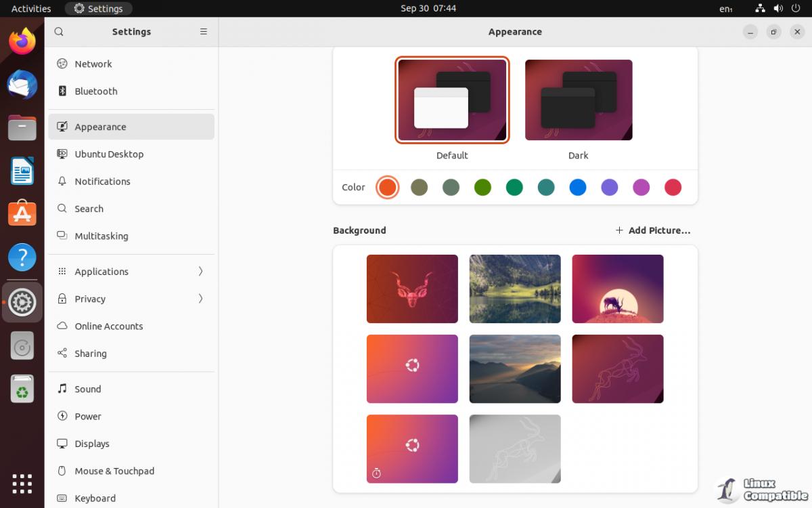Click the search icon in Settings header
The width and height of the screenshot is (812, 508).
(59, 32)
